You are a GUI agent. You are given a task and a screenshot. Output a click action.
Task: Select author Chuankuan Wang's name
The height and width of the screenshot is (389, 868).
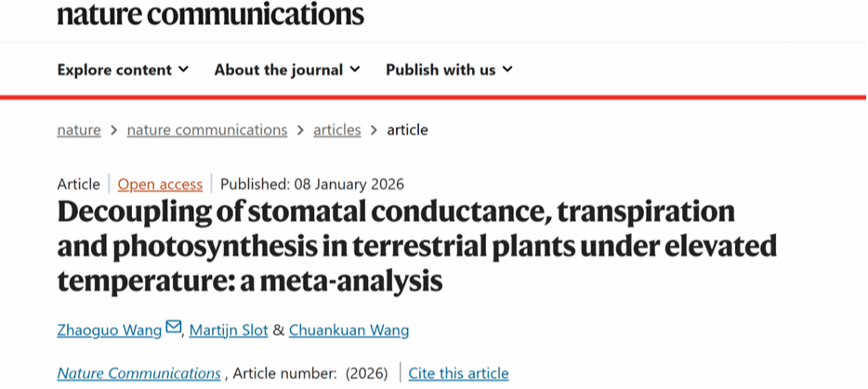click(349, 330)
